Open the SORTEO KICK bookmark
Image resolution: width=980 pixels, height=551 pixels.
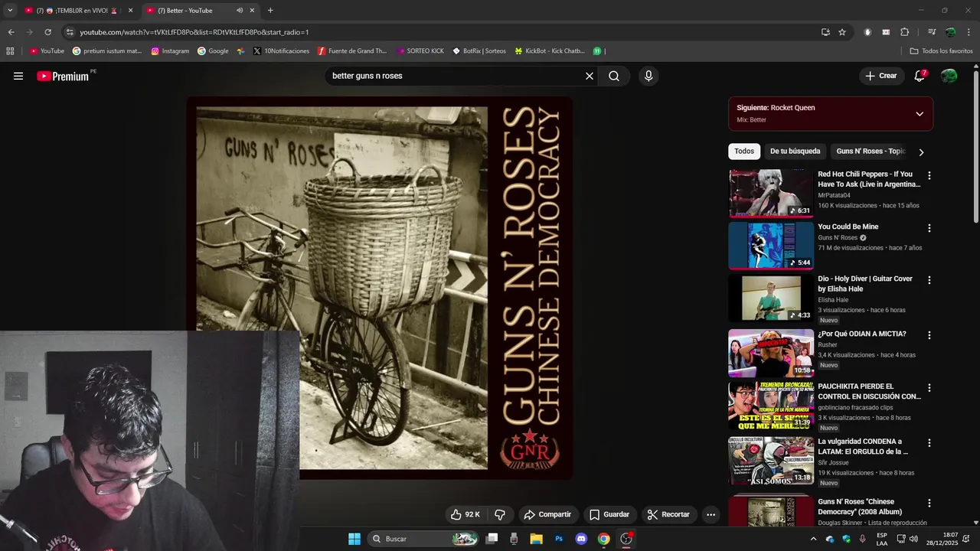coord(420,51)
